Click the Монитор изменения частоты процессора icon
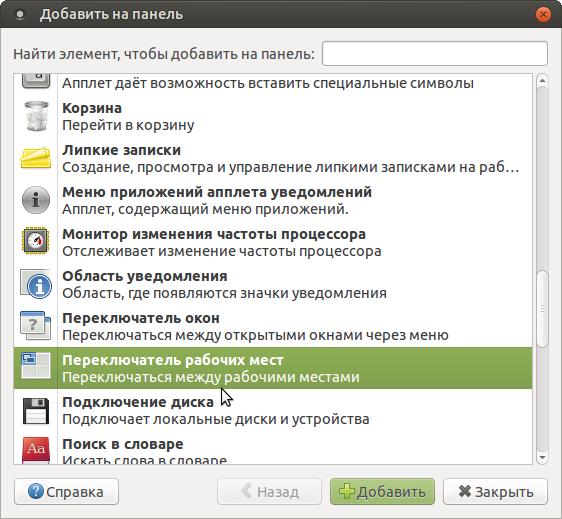Image resolution: width=562 pixels, height=519 pixels. tap(35, 241)
